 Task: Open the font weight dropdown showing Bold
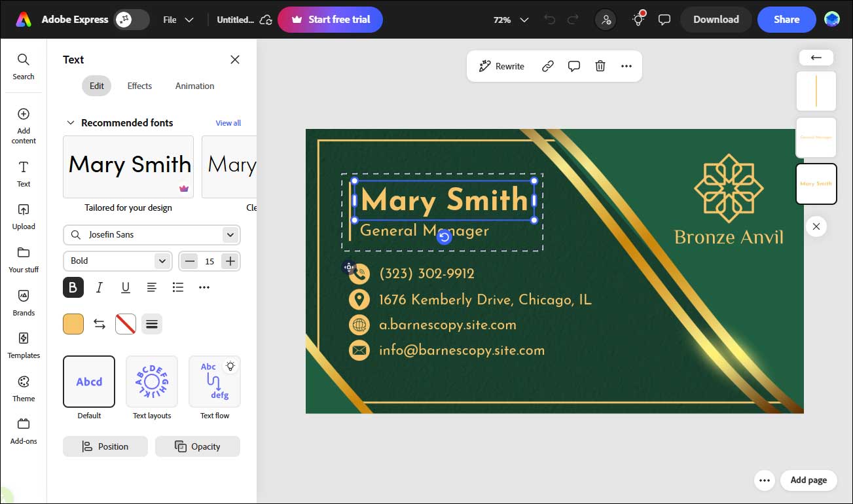click(x=117, y=261)
